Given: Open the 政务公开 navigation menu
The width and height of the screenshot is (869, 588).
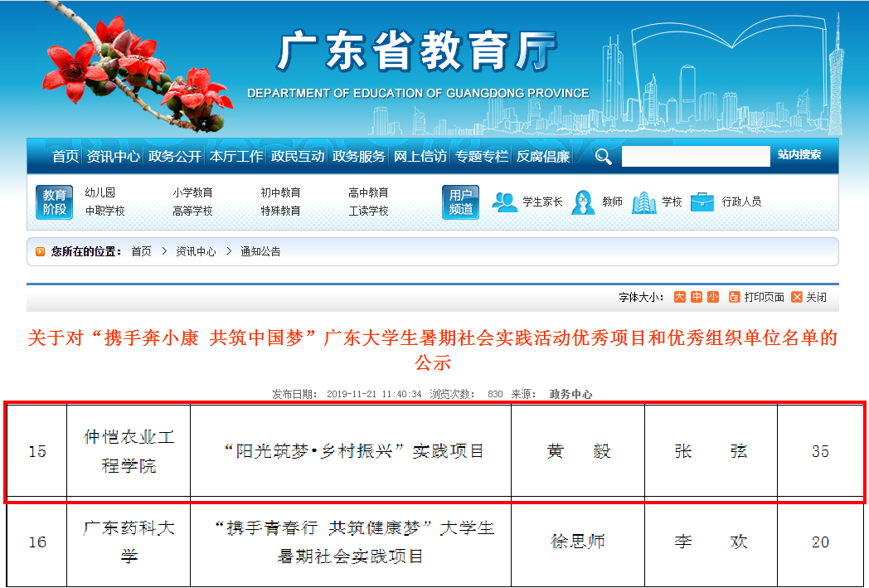Looking at the screenshot, I should [174, 156].
